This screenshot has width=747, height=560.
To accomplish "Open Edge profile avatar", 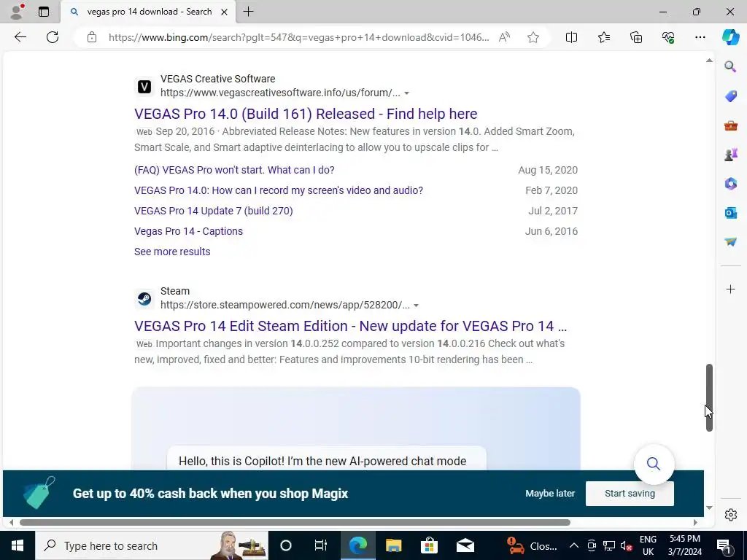I will pos(18,12).
